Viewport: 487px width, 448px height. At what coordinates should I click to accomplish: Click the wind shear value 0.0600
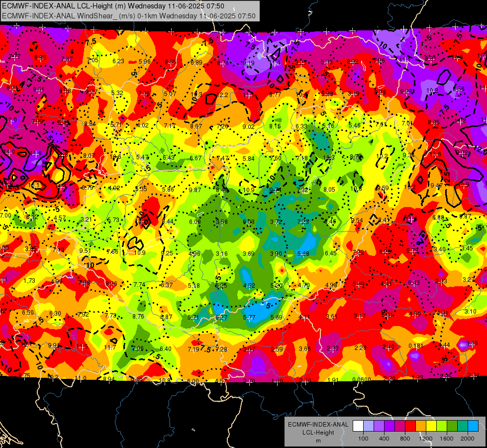coord(362,379)
